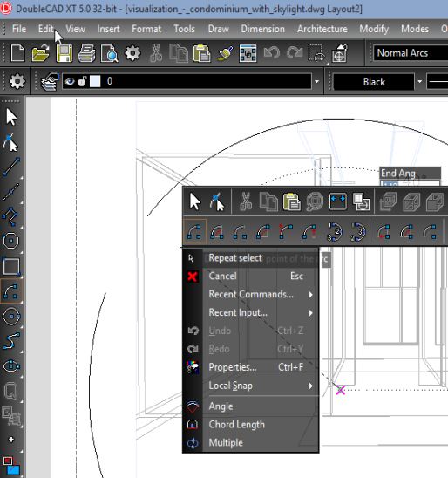The width and height of the screenshot is (448, 478).
Task: Expand the layer dropdown arrow
Action: [x=316, y=82]
